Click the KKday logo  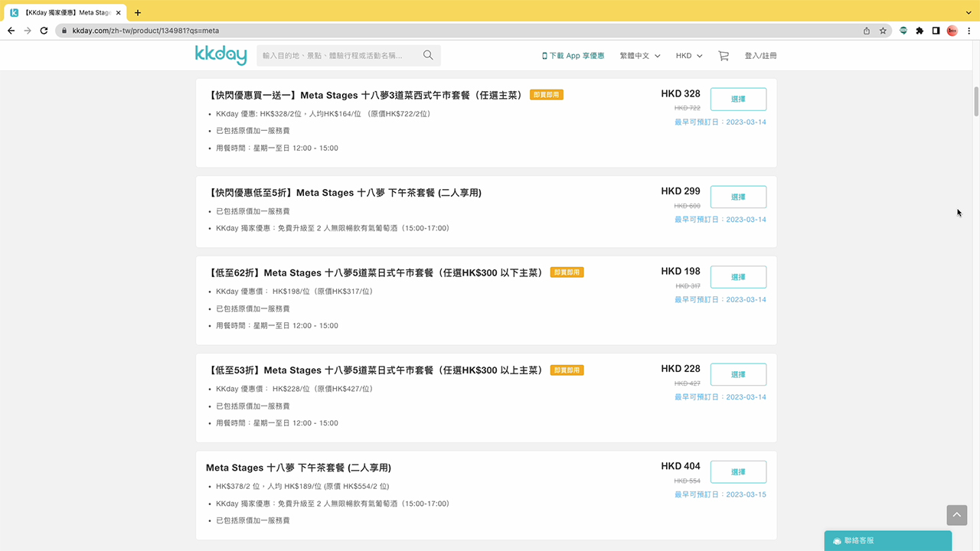[x=220, y=55]
